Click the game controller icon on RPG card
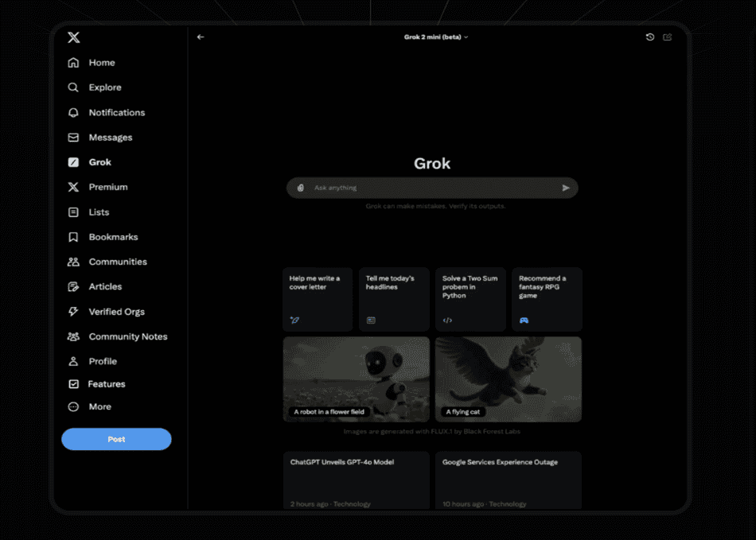The width and height of the screenshot is (756, 540). click(524, 320)
